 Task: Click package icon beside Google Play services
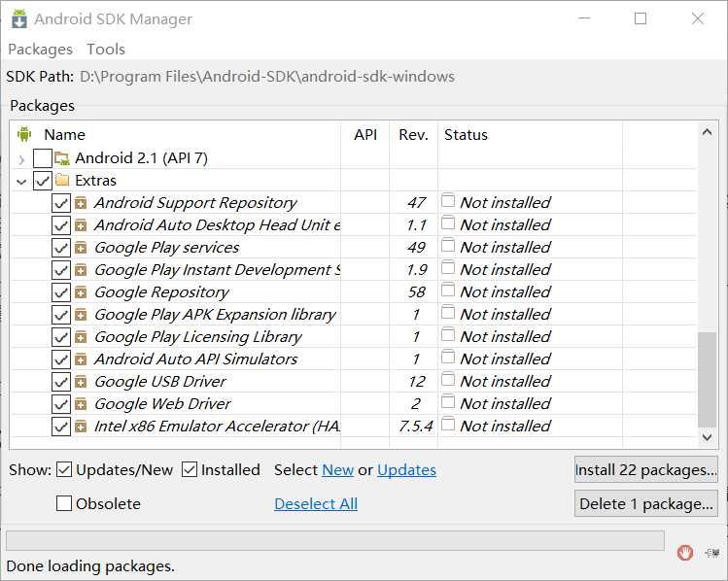(81, 248)
